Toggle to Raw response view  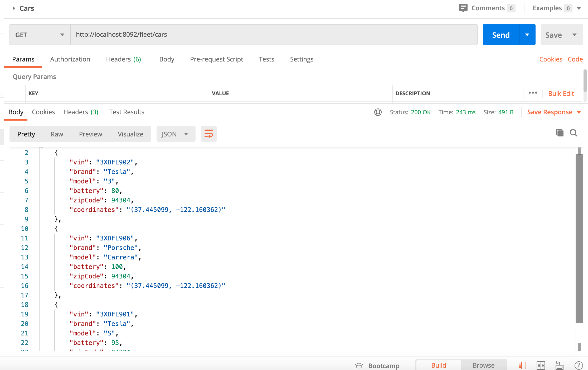coord(57,134)
